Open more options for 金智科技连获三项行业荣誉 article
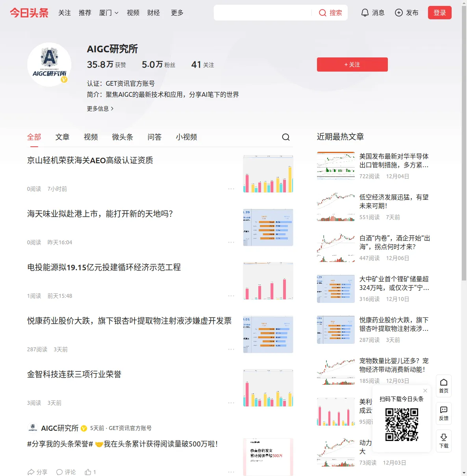The height and width of the screenshot is (476, 467). coord(231,403)
